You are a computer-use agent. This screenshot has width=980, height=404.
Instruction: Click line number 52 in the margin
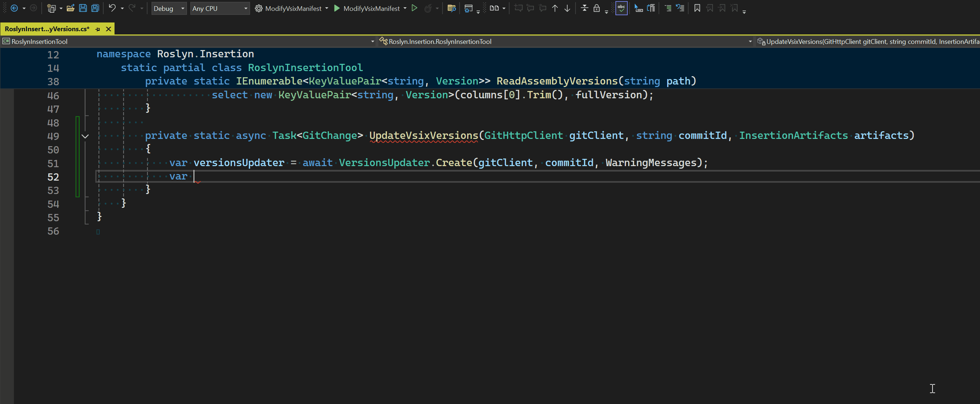pos(53,177)
